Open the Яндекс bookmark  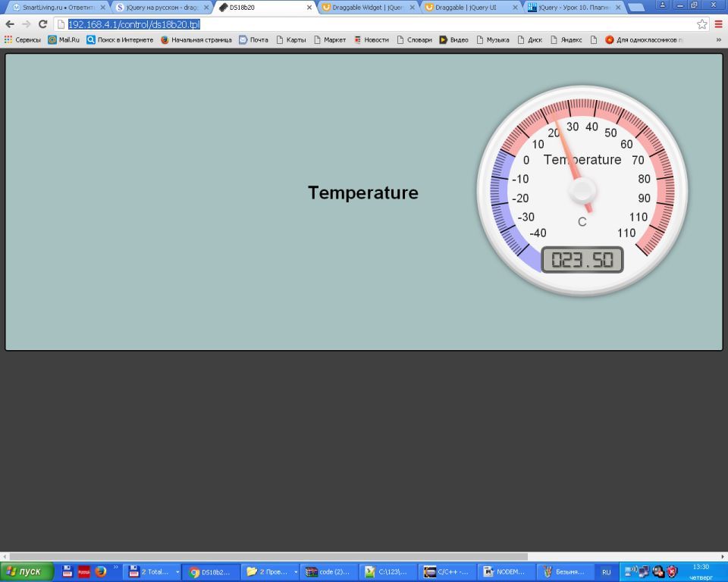(566, 40)
